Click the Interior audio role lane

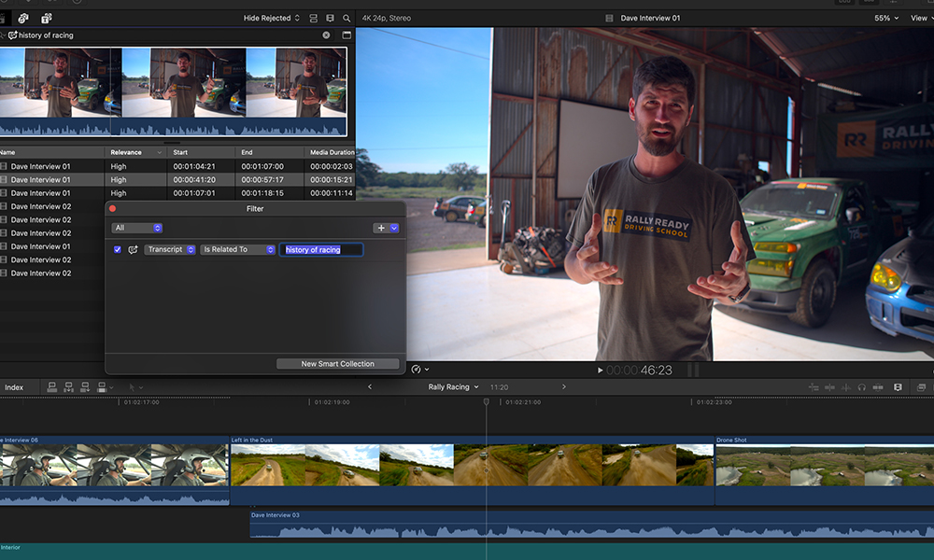(x=467, y=551)
